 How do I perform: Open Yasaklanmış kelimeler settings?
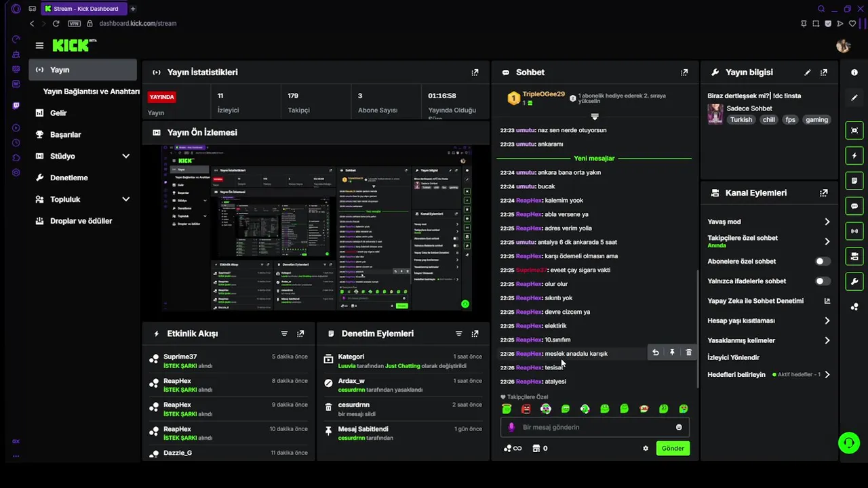768,340
